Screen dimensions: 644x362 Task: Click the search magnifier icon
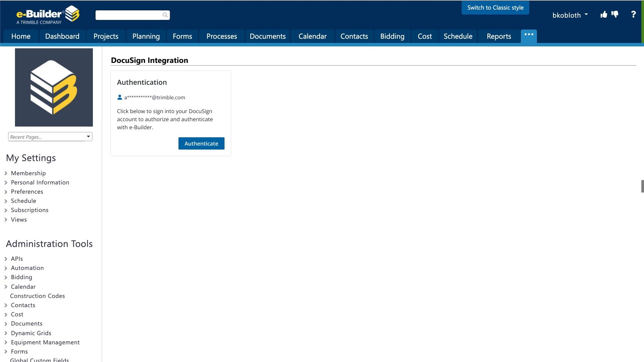coord(165,15)
